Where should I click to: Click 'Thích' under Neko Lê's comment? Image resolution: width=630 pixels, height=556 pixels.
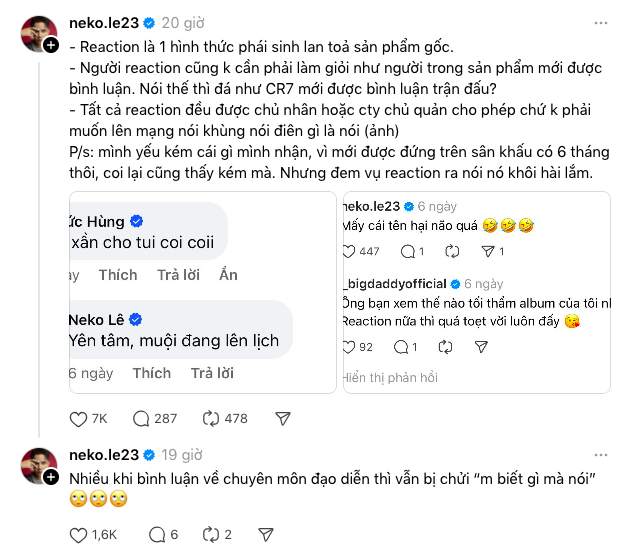pos(151,373)
